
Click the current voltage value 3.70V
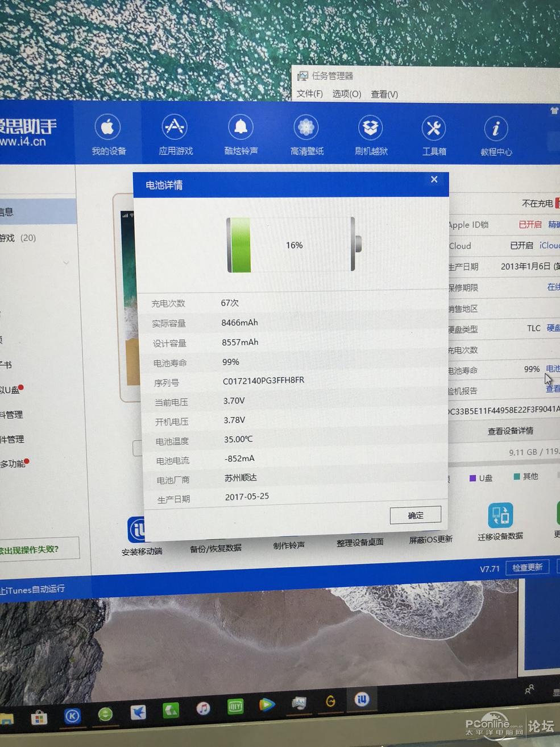click(x=234, y=401)
